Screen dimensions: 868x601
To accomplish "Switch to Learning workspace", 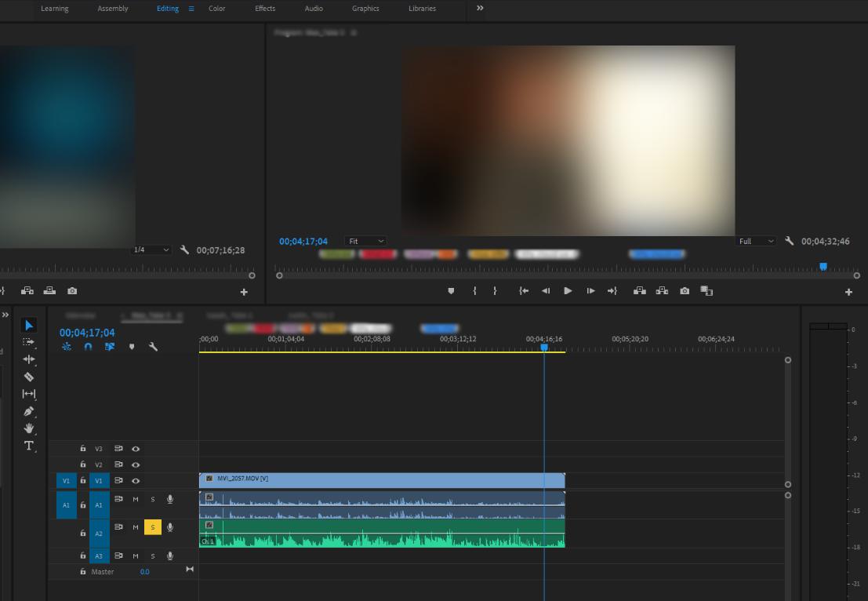I will click(55, 9).
